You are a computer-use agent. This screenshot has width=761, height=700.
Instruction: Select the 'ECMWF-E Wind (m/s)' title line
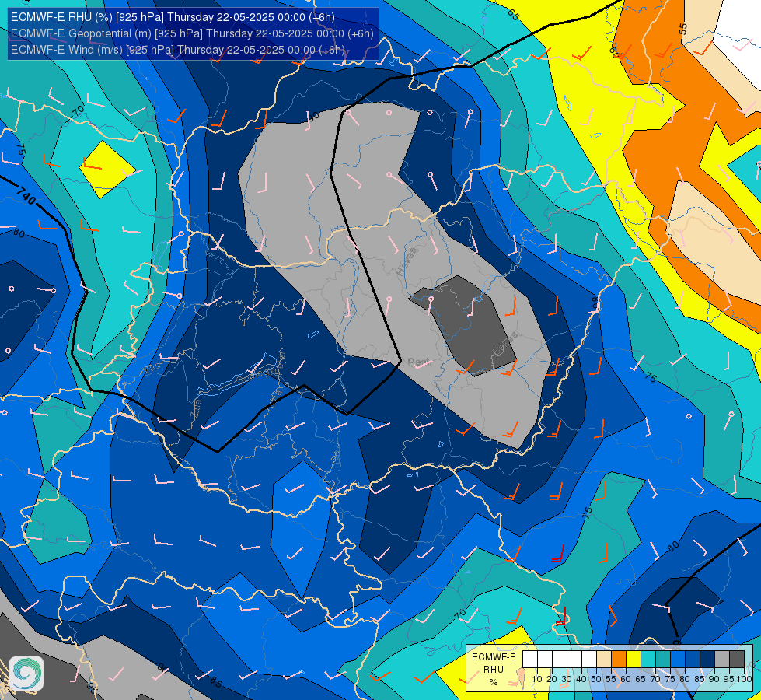(x=178, y=50)
